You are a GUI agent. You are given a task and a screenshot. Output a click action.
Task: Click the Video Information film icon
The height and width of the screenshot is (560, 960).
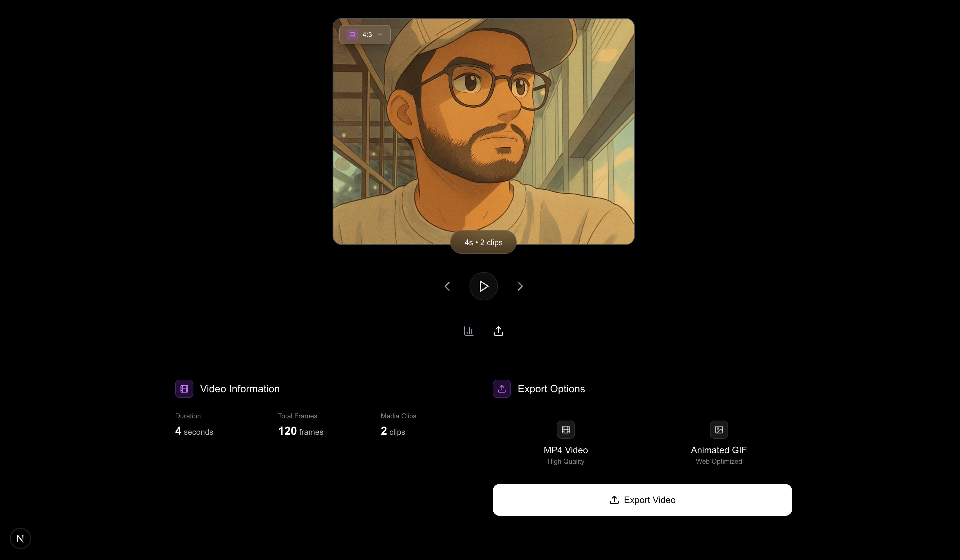coord(184,389)
